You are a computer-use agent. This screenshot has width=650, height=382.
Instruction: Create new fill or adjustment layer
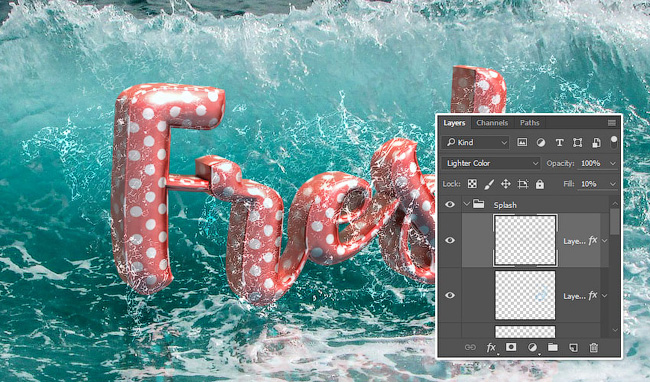click(x=532, y=347)
